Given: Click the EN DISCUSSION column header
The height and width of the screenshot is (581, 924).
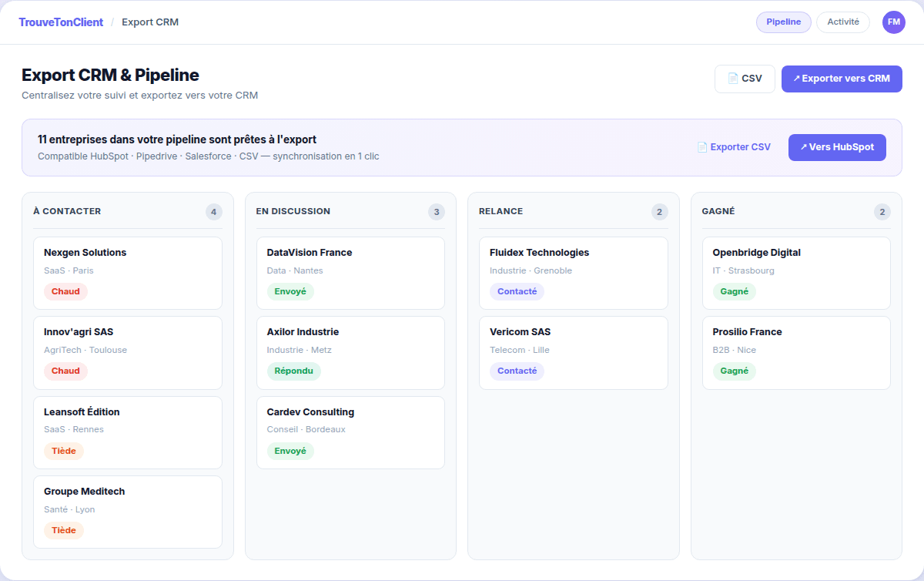Looking at the screenshot, I should click(x=293, y=211).
